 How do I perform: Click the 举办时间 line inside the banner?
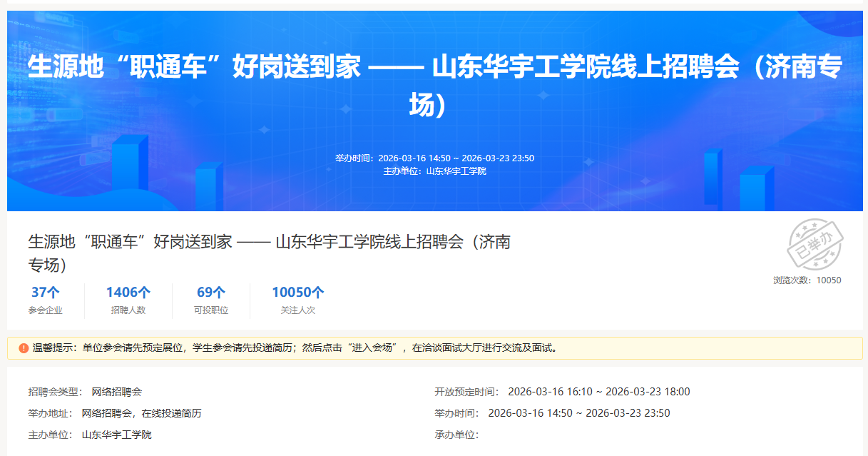(x=434, y=158)
